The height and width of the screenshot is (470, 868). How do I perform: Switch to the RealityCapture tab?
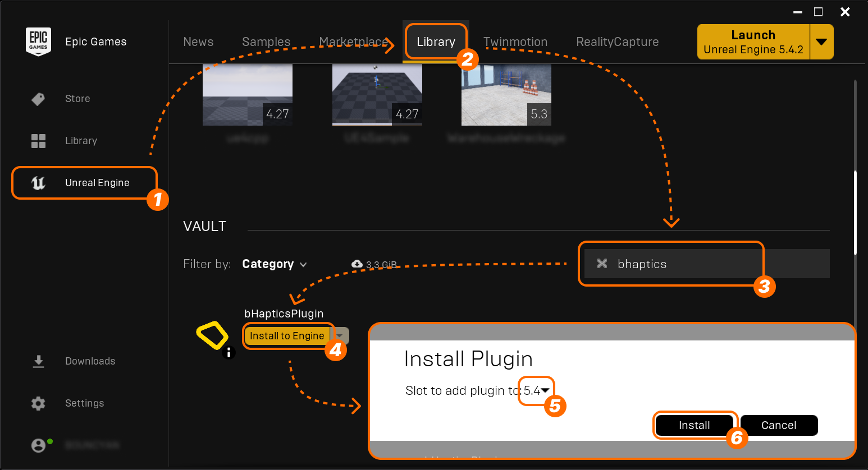(618, 42)
